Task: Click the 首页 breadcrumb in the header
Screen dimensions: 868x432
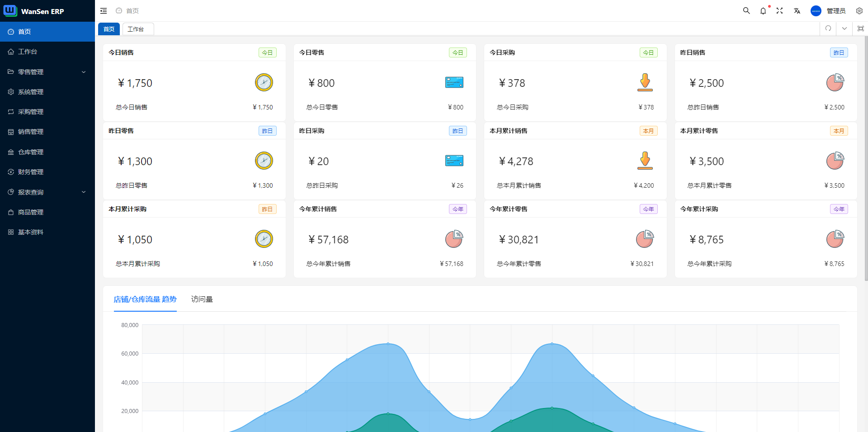Action: point(132,11)
